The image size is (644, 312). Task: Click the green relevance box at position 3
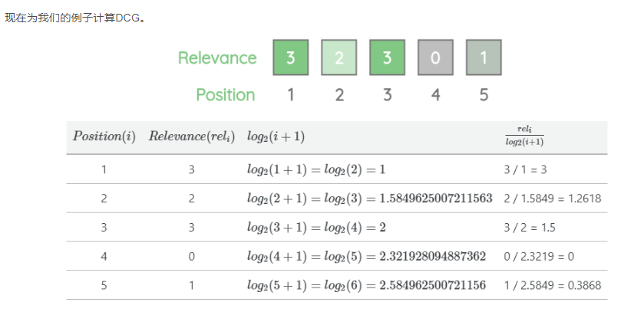[387, 57]
